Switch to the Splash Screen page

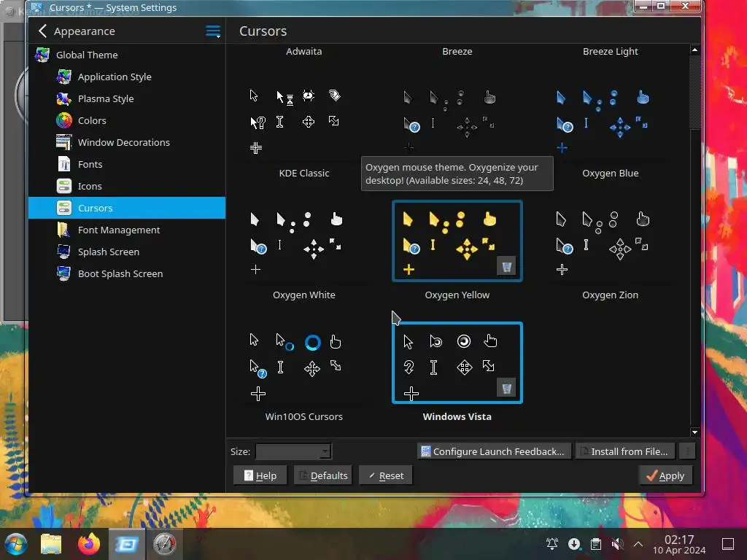tap(127, 252)
